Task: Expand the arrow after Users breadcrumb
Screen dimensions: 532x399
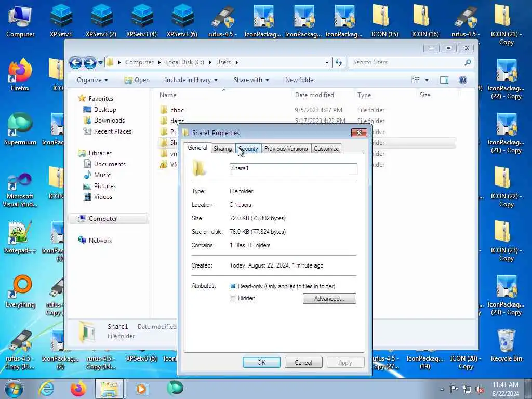Action: 236,62
